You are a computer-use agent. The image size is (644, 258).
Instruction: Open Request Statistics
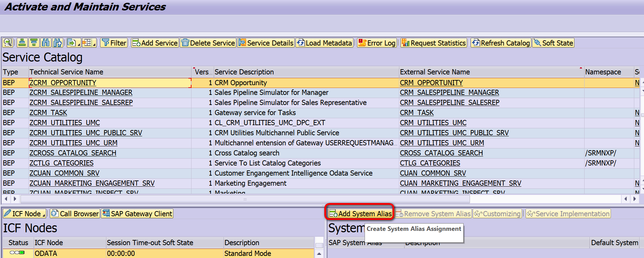coord(433,43)
